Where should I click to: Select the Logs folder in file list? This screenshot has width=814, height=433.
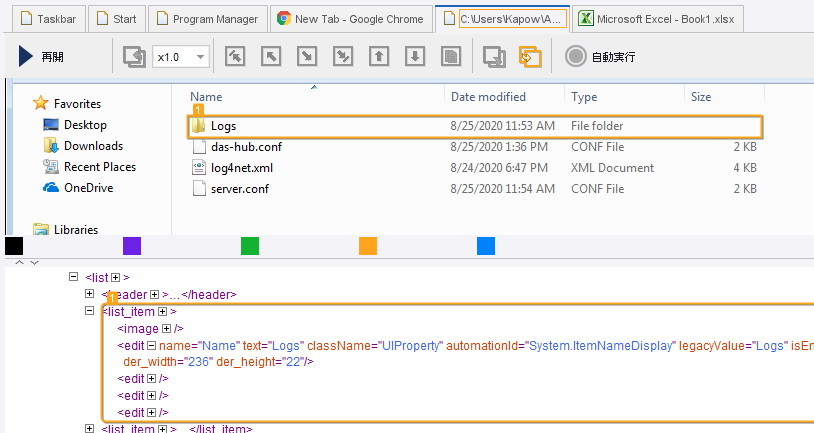(223, 126)
